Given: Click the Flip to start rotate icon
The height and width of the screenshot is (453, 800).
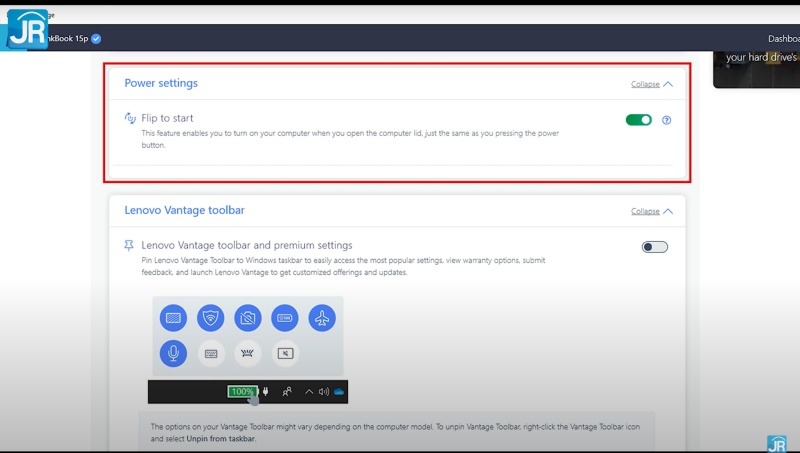Looking at the screenshot, I should click(130, 118).
